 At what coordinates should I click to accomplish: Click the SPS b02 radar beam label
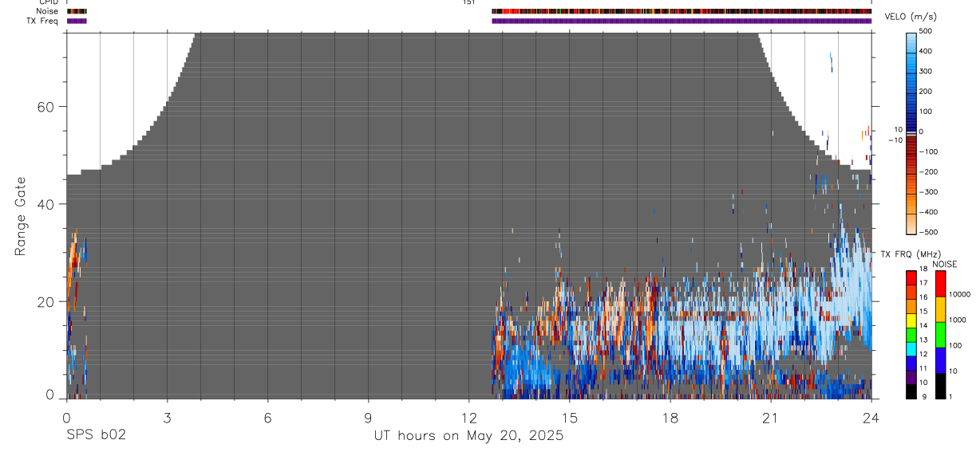96,436
